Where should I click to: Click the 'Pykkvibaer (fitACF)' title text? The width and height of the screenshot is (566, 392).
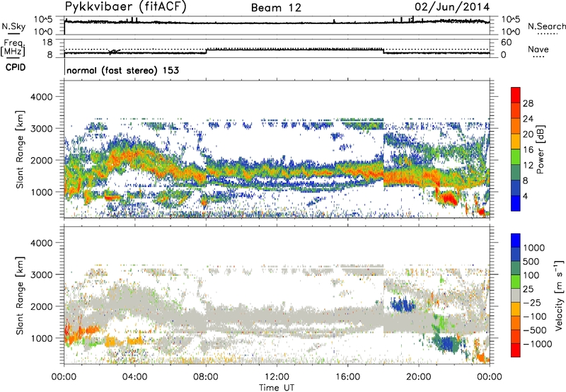(126, 7)
